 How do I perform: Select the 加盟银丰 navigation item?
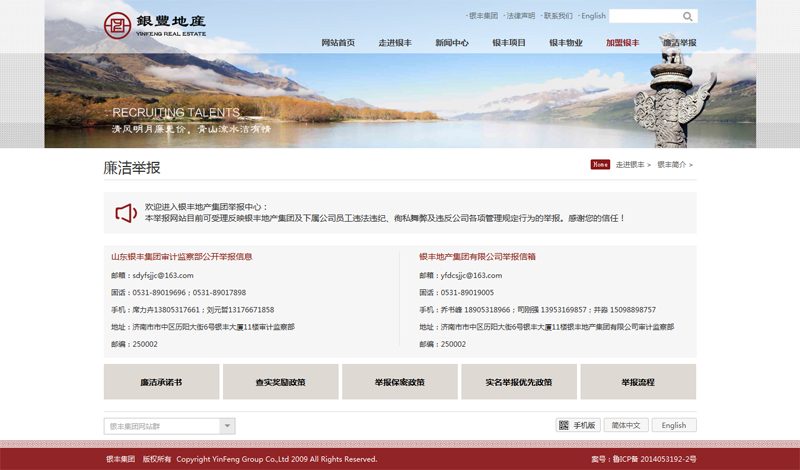[623, 43]
